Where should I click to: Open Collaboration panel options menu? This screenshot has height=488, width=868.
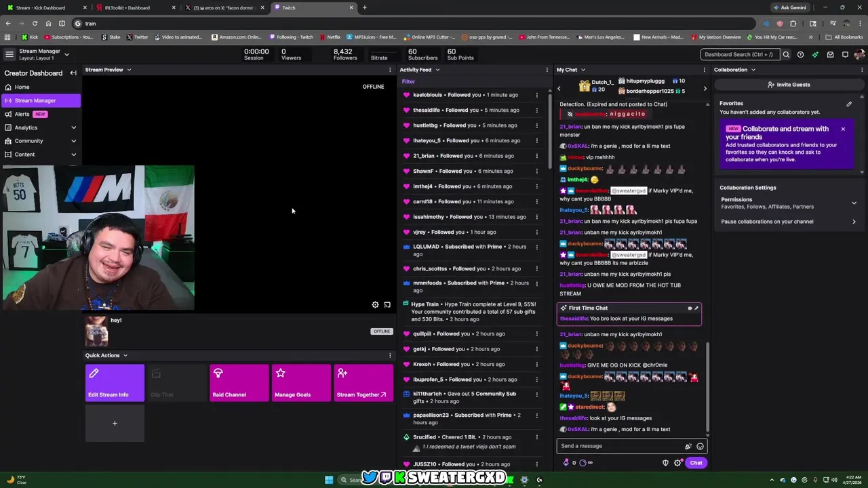pos(862,70)
